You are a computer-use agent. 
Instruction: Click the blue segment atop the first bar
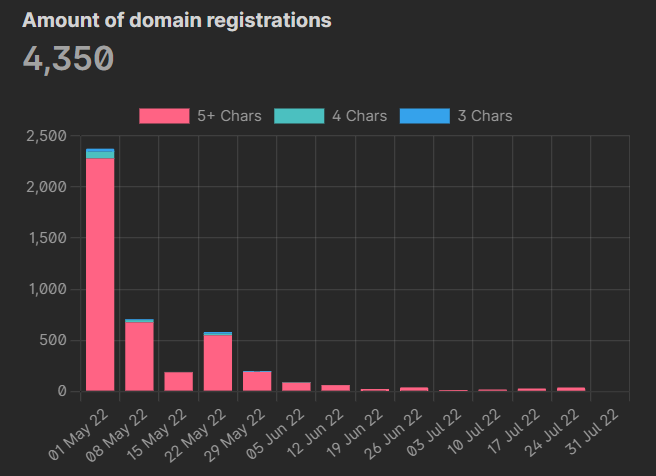[x=100, y=150]
